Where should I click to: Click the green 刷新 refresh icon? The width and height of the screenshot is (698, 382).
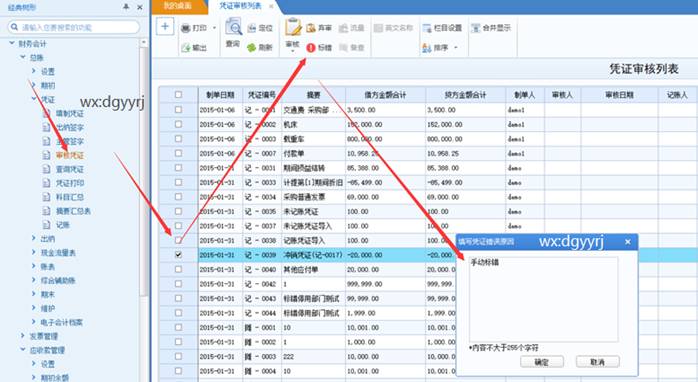click(x=252, y=47)
